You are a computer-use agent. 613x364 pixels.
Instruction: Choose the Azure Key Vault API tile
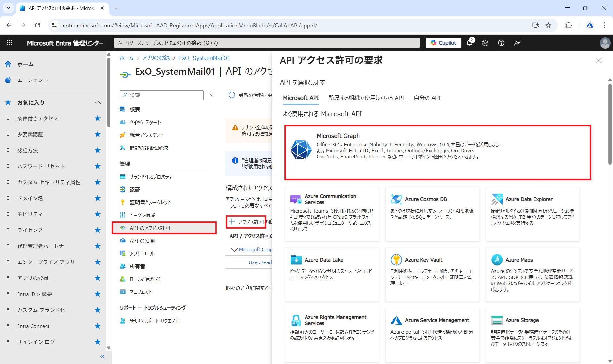(x=432, y=275)
